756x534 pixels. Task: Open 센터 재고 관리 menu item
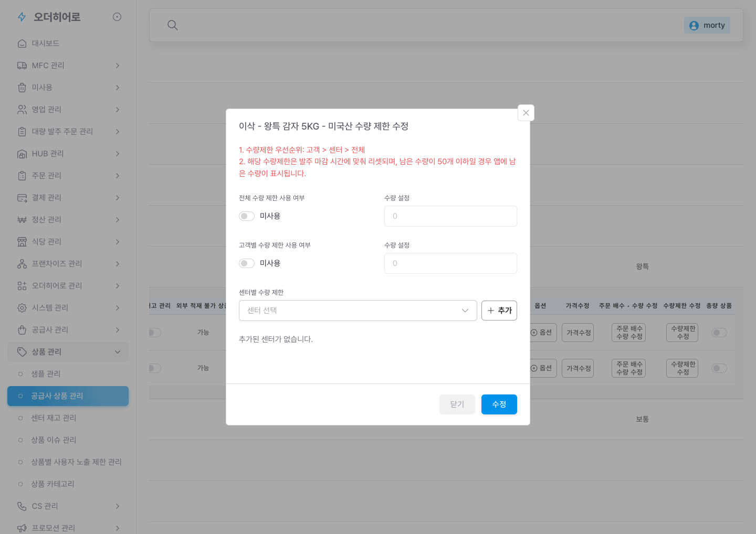click(68, 418)
